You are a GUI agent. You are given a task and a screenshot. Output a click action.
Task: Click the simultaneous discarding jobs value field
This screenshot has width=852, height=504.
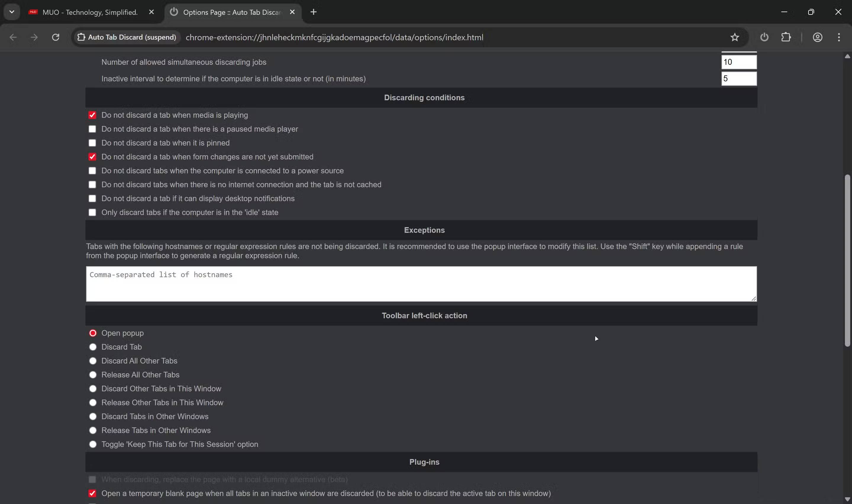[x=739, y=62]
